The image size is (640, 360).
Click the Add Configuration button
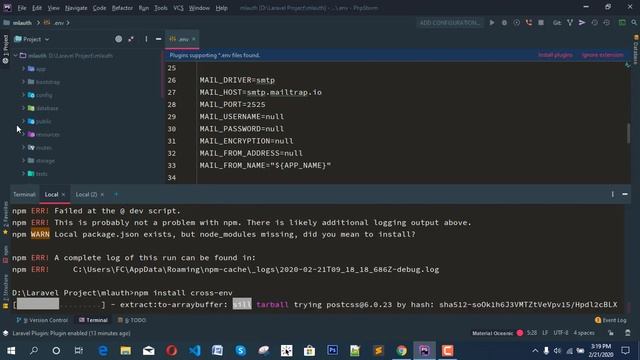click(x=449, y=23)
